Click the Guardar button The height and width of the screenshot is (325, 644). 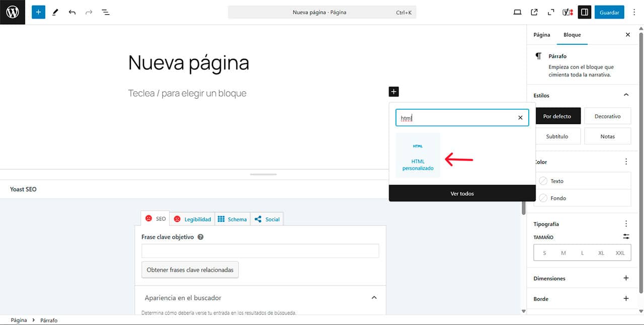click(609, 12)
